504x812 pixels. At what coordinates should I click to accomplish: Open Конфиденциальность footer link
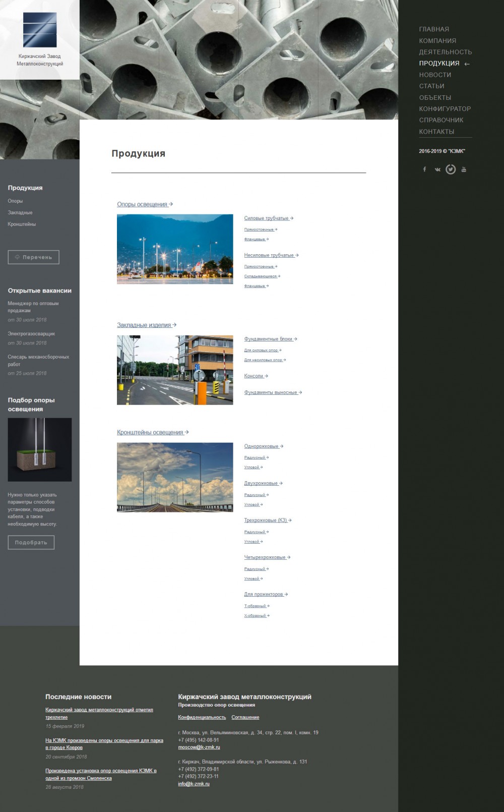click(202, 717)
